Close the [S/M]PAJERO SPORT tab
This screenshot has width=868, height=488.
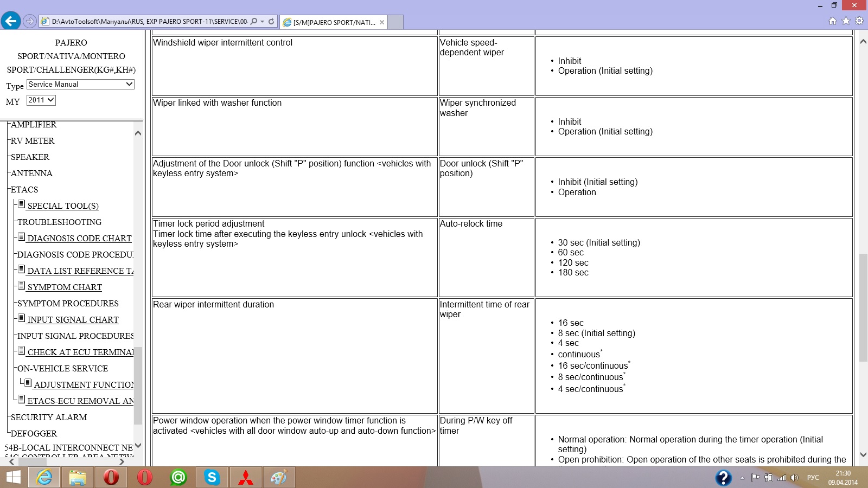pos(382,22)
